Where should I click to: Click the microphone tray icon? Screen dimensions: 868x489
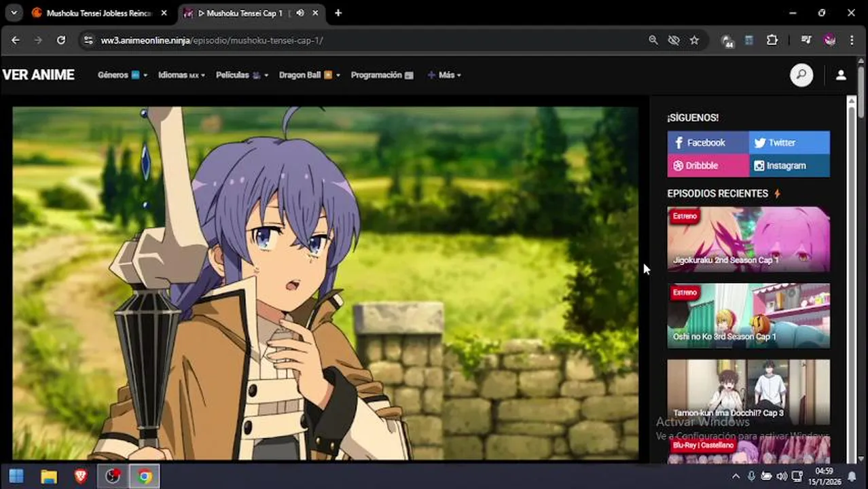tap(751, 476)
